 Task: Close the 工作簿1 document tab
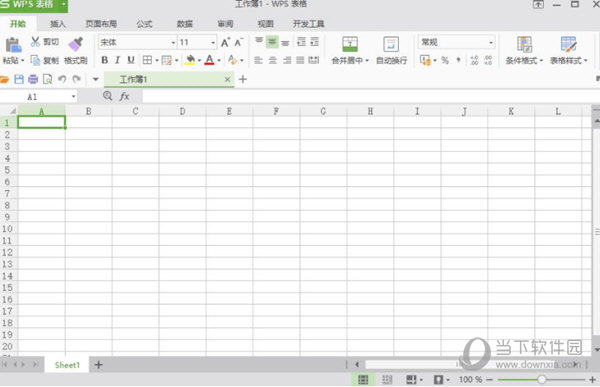click(x=227, y=79)
